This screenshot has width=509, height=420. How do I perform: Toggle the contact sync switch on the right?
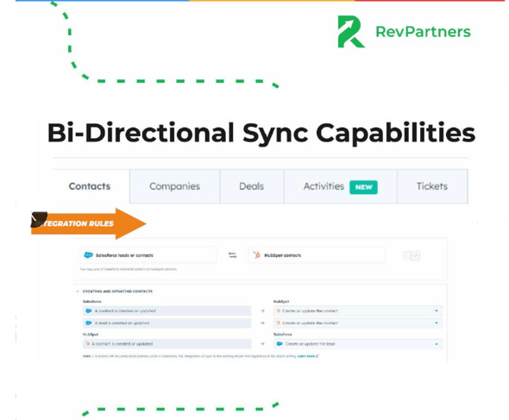[x=412, y=256]
